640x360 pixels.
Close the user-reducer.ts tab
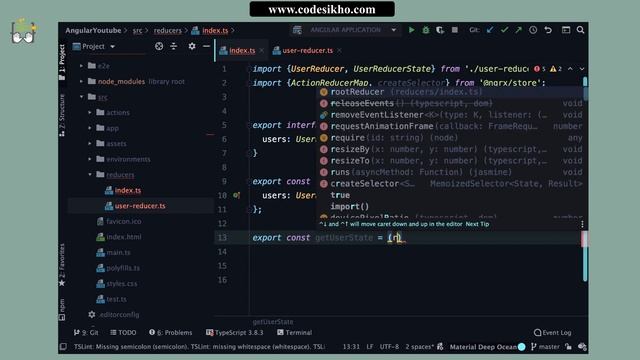coord(339,51)
